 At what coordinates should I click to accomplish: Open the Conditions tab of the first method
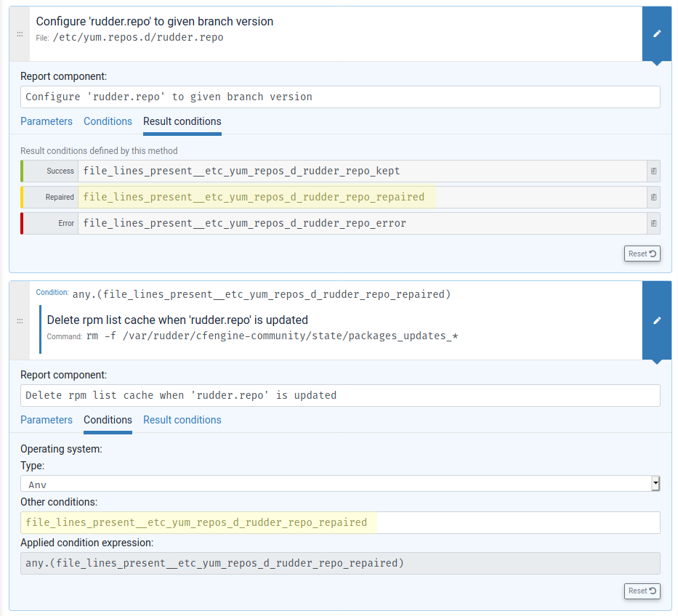pyautogui.click(x=108, y=121)
